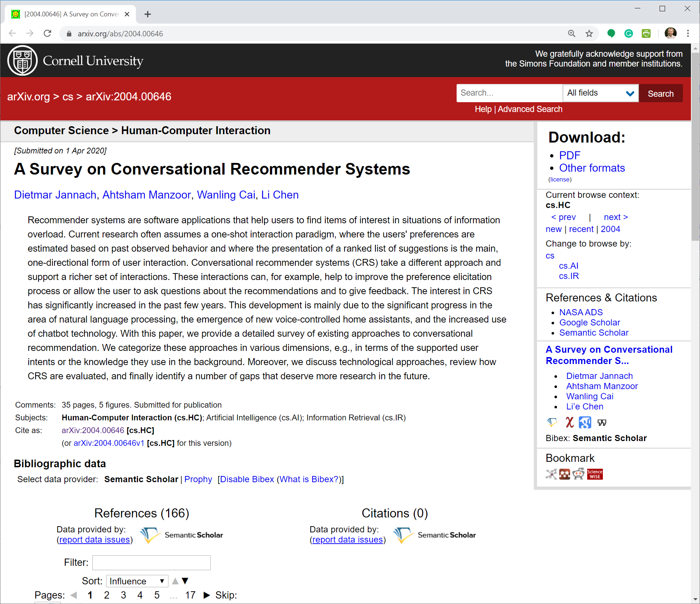Bookmark the paper on Reddit
This screenshot has height=604, width=700.
pyautogui.click(x=578, y=475)
